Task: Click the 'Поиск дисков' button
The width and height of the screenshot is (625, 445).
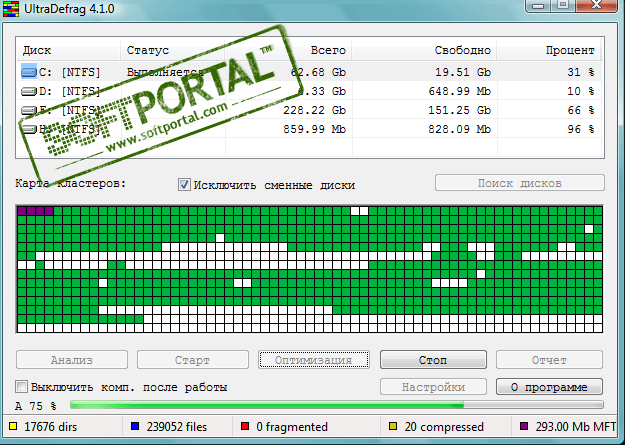Action: (x=520, y=183)
